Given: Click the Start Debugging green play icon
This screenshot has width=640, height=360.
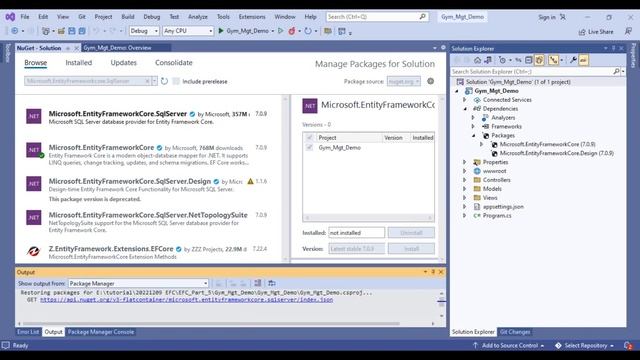Looking at the screenshot, I should point(221,31).
